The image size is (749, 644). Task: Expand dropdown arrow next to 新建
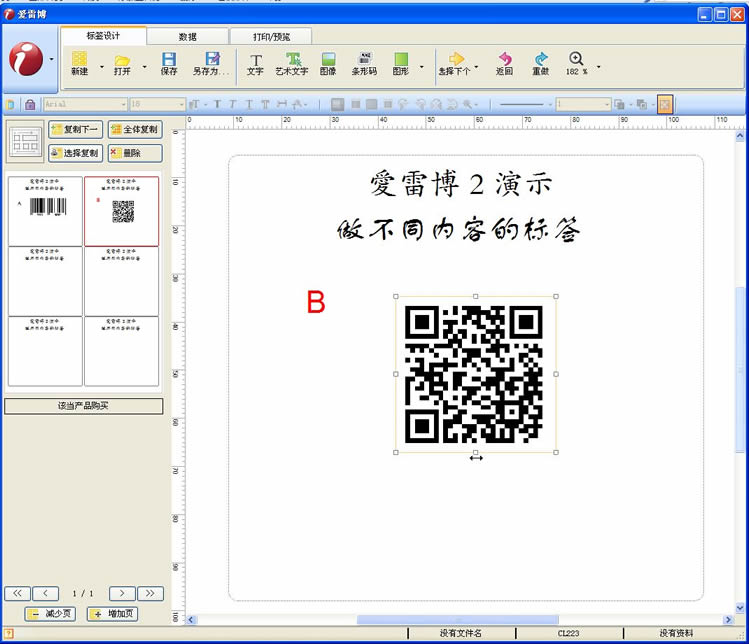pos(101,66)
